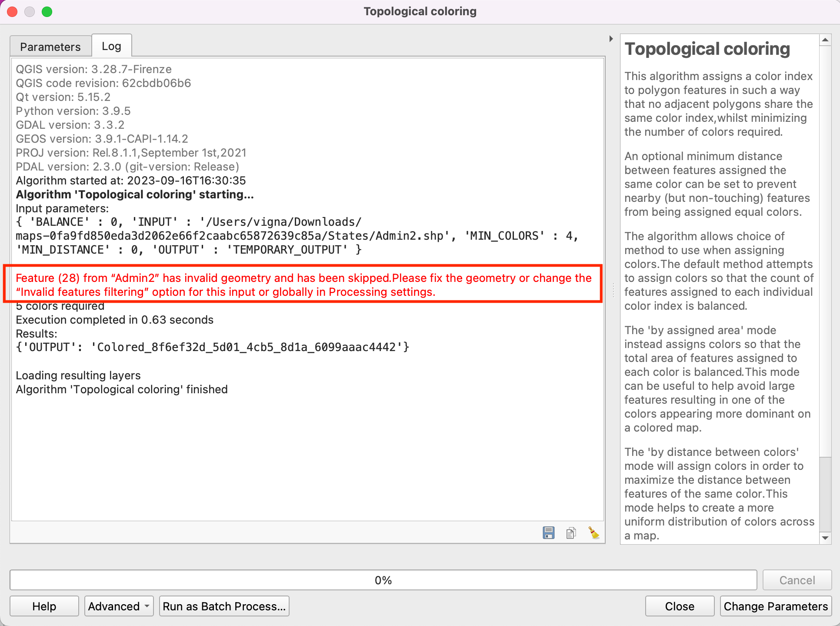Click Change Parameters button
840x626 pixels.
775,606
